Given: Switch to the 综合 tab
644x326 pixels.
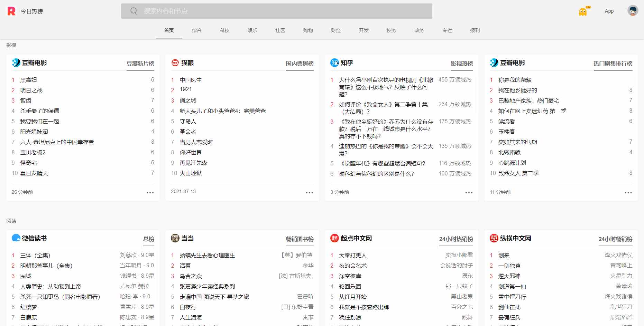Looking at the screenshot, I should tap(196, 30).
